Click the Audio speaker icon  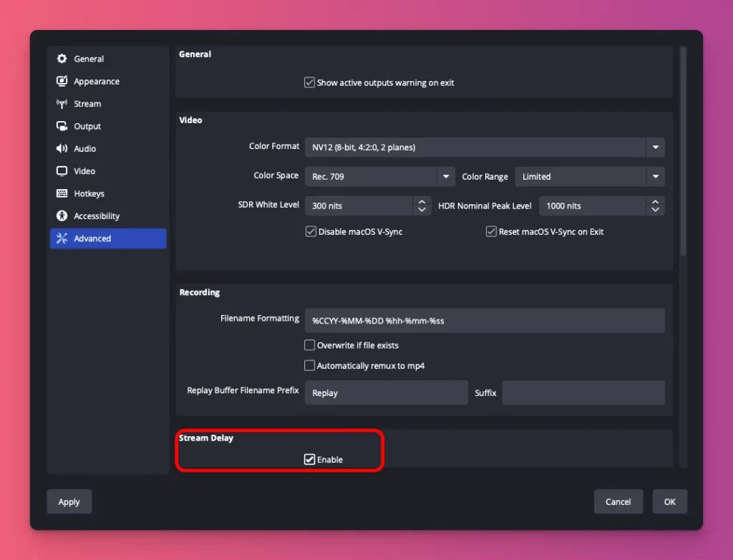click(x=62, y=148)
